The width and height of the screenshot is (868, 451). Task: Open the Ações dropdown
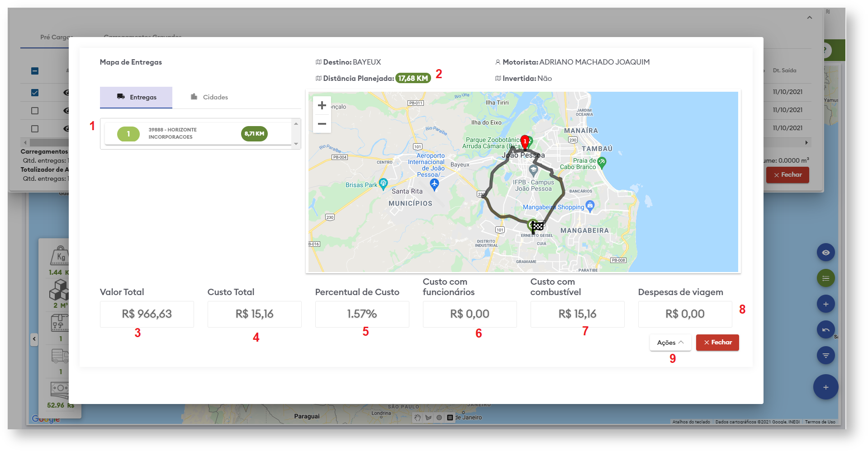tap(670, 343)
